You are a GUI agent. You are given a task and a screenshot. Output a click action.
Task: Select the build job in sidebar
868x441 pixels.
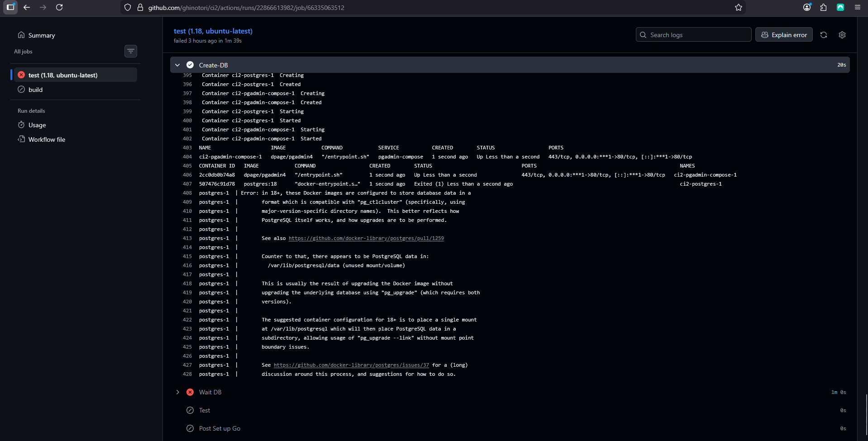pos(35,90)
